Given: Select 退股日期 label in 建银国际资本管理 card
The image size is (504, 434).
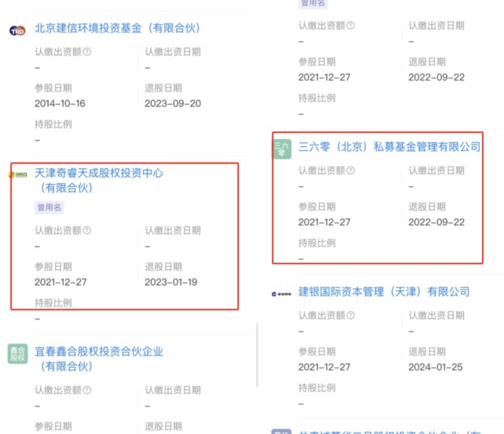Looking at the screenshot, I should click(x=427, y=352).
